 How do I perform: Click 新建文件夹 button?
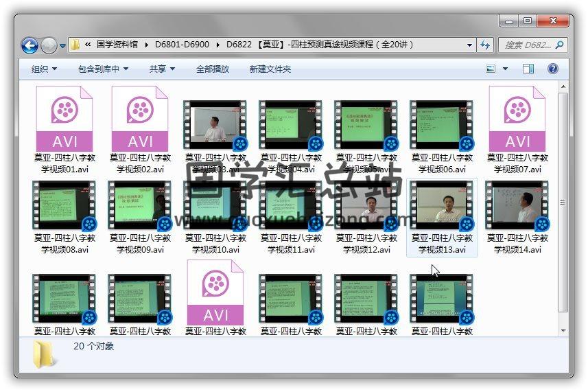click(x=270, y=69)
